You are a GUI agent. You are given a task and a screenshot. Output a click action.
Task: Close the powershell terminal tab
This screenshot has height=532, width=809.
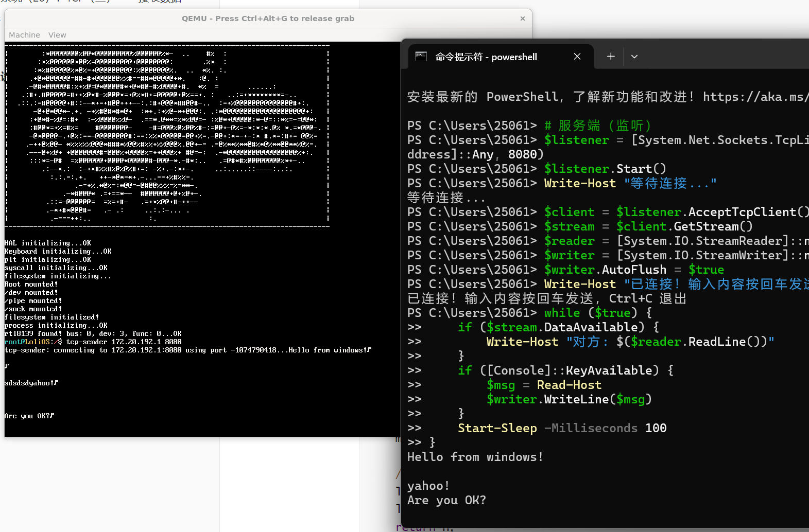577,57
